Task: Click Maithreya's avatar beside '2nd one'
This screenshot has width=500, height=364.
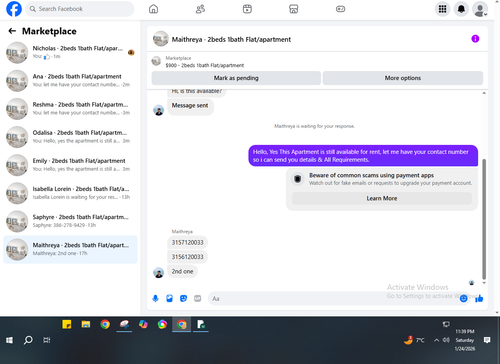Action: 159,273
